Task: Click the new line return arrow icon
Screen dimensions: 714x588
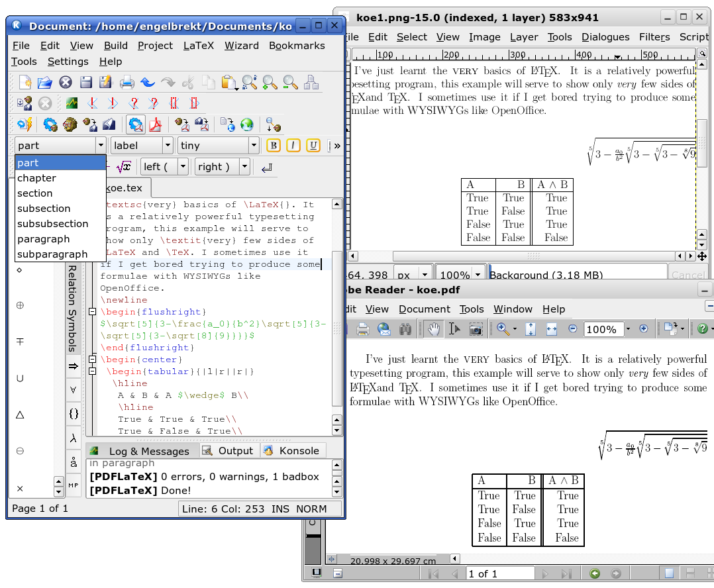Action: pyautogui.click(x=267, y=168)
